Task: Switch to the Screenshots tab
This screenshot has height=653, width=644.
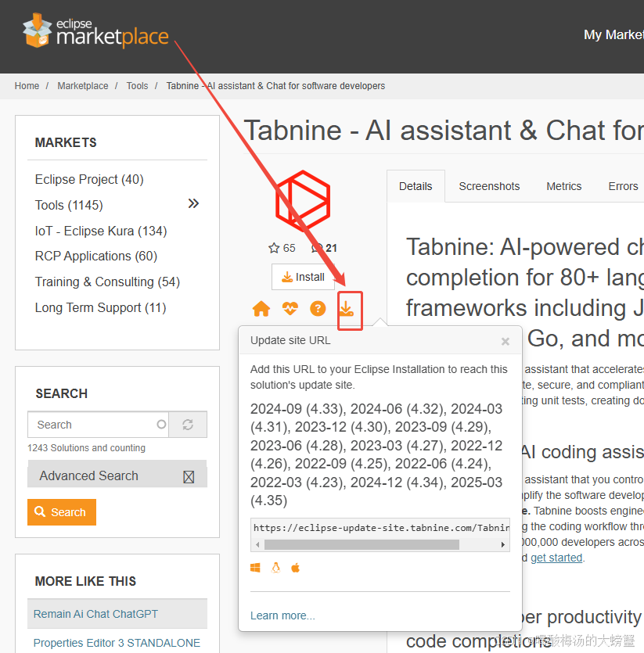Action: click(x=489, y=186)
